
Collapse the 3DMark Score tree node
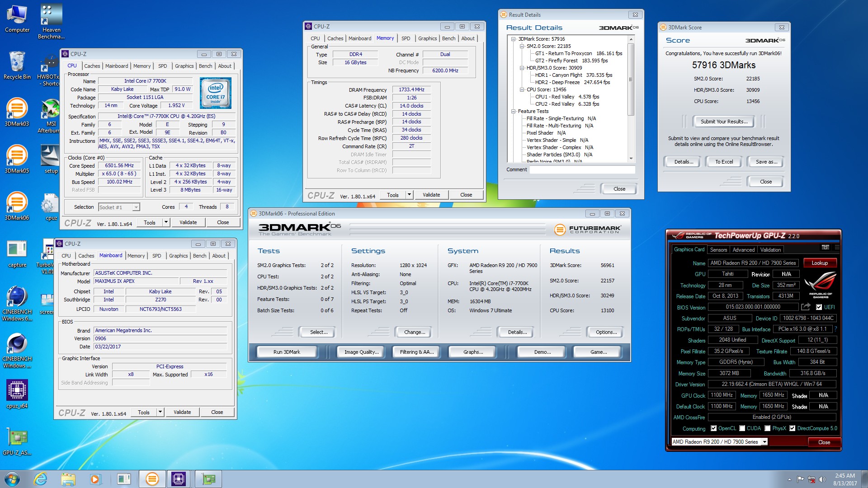coord(513,39)
